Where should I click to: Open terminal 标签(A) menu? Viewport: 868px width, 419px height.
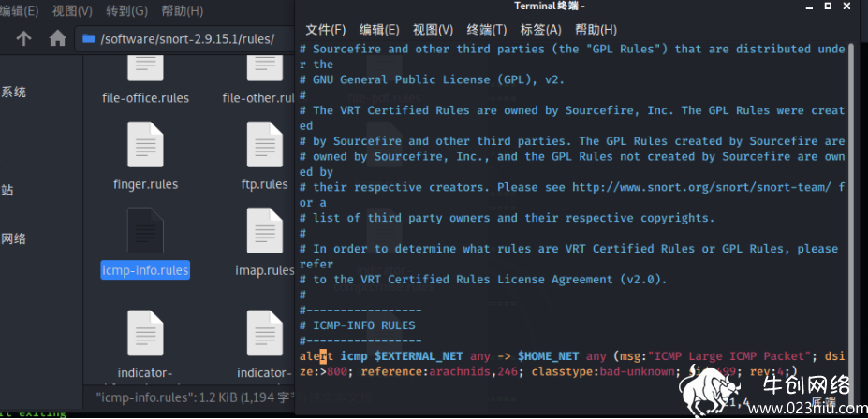coord(541,30)
